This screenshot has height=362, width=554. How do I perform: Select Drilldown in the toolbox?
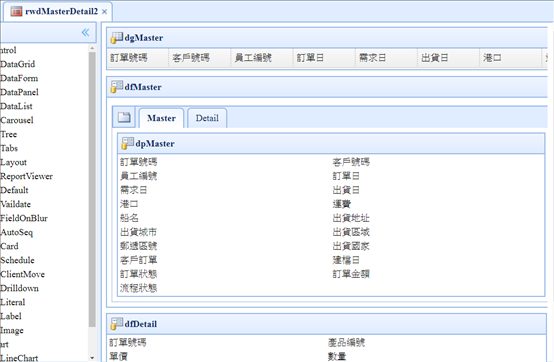pyautogui.click(x=19, y=288)
